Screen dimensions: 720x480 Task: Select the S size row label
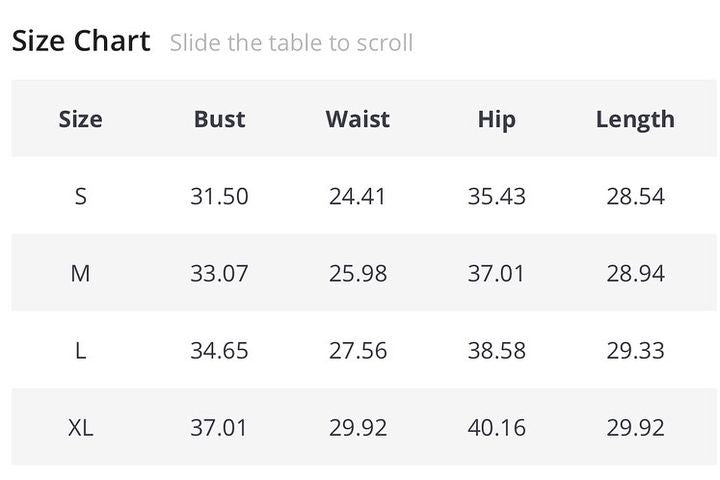[80, 196]
